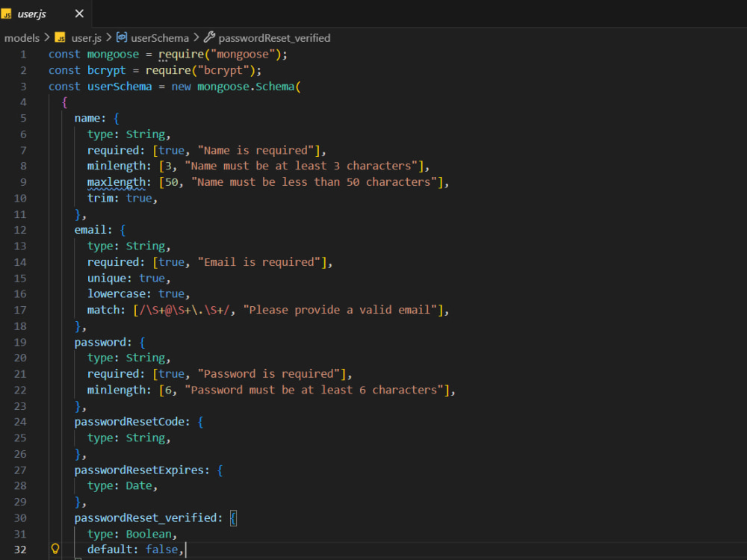Click the email regex pattern on line 17
This screenshot has width=747, height=560.
[185, 310]
